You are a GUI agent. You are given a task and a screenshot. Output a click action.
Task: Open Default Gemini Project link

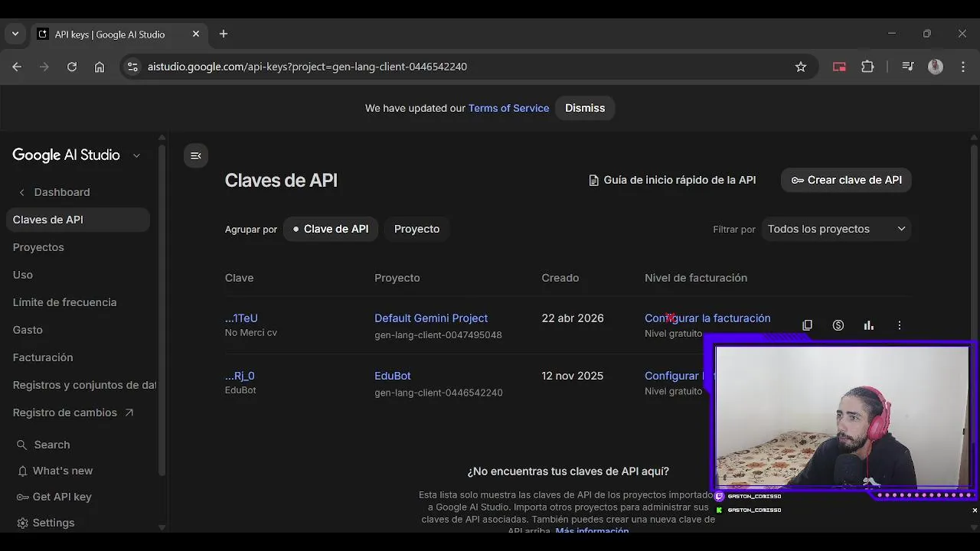pos(431,318)
